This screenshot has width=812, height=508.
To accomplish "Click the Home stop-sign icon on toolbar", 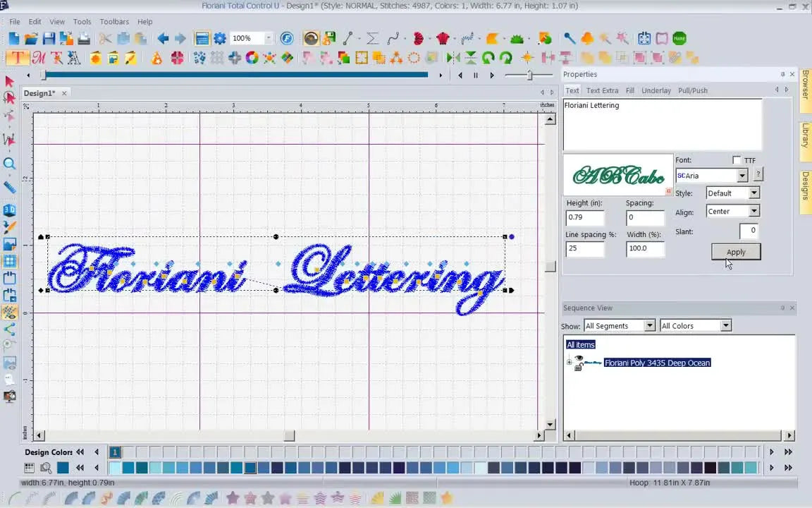I will click(x=679, y=38).
